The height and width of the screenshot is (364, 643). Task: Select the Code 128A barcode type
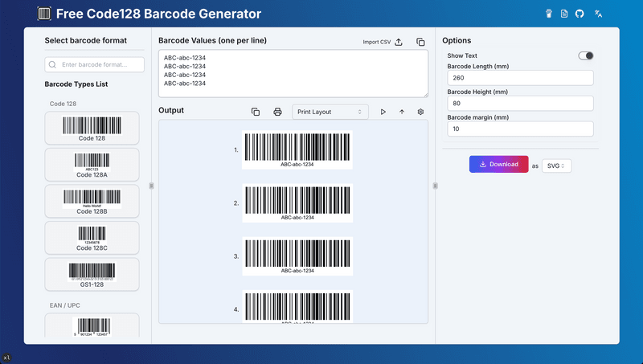[92, 165]
